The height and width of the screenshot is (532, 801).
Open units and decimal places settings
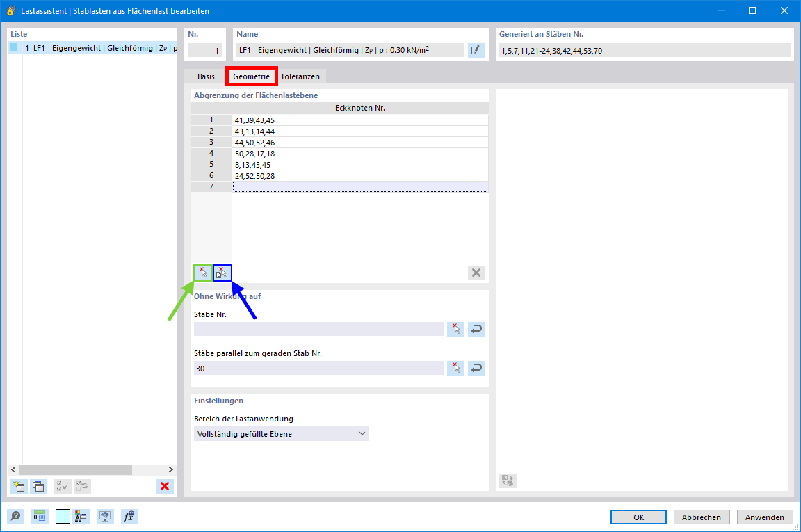(x=40, y=516)
